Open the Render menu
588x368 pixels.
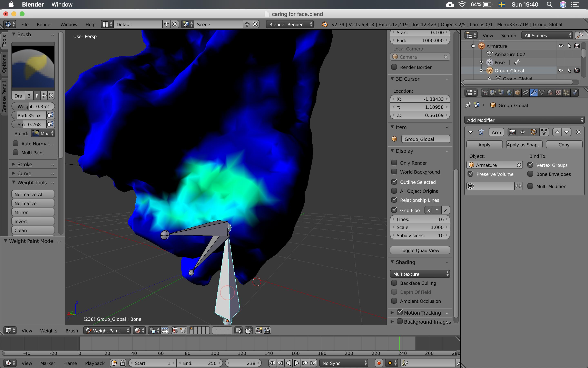click(44, 24)
